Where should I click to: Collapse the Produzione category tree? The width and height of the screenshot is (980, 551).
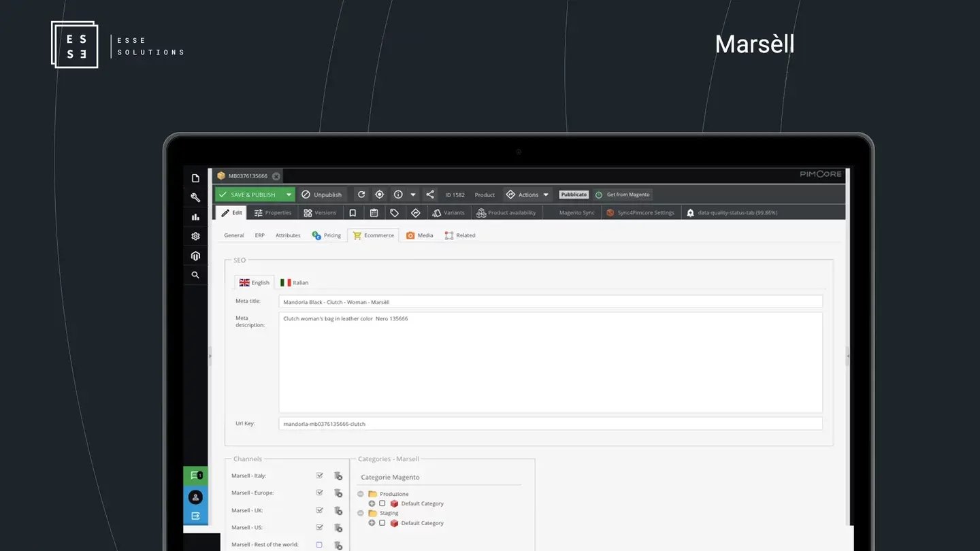pyautogui.click(x=361, y=494)
